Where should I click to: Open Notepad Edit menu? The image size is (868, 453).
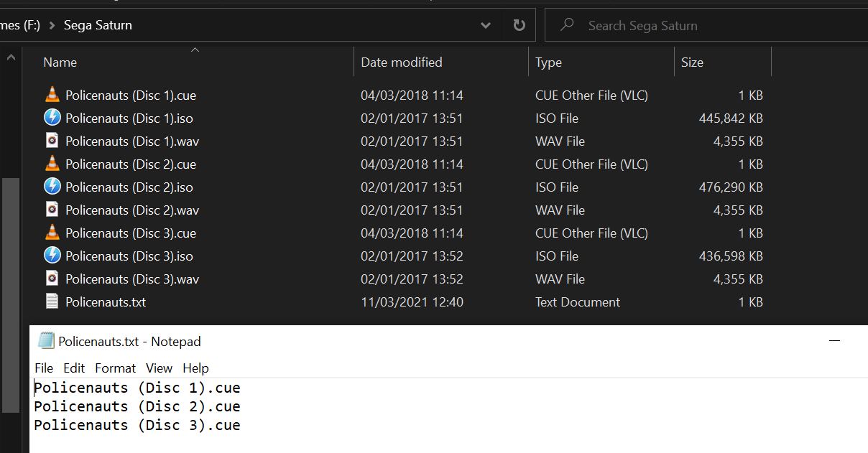74,368
